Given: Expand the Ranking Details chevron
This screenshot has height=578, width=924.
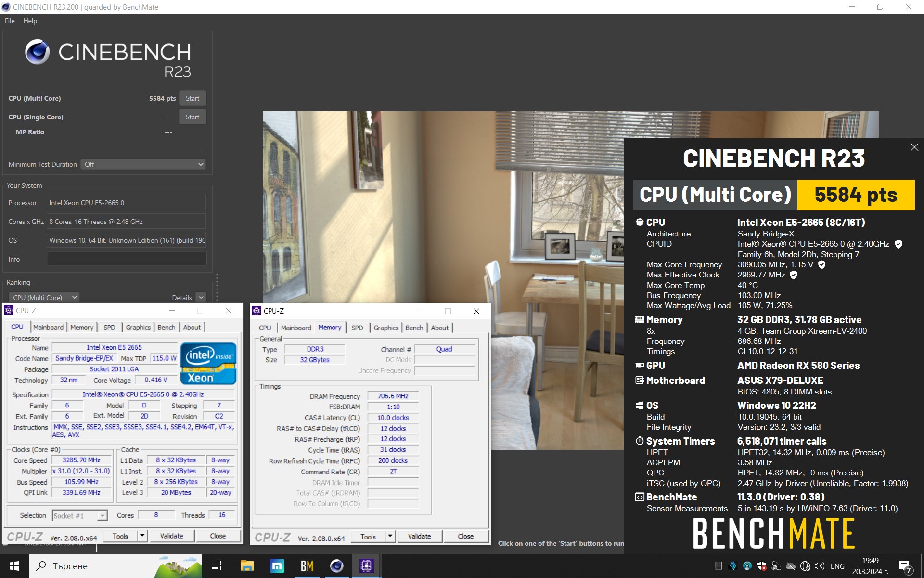Looking at the screenshot, I should [x=201, y=298].
